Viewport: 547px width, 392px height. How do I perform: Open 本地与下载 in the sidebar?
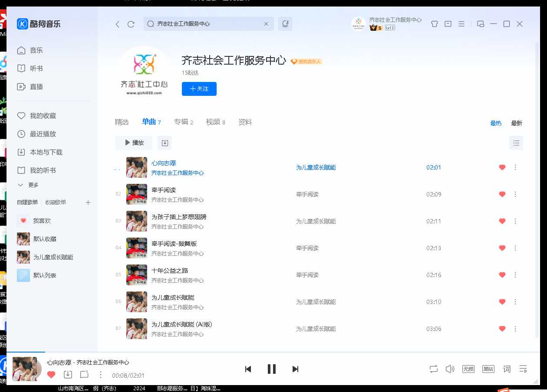(x=40, y=152)
